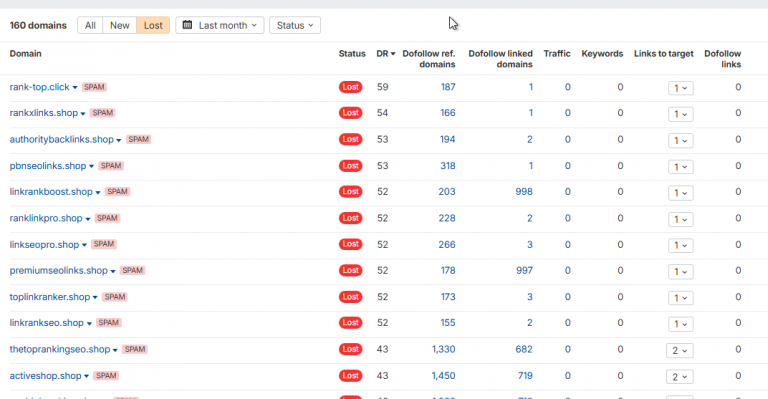The image size is (768, 399).
Task: Open the premiumseolinks.shop domain link
Action: pyautogui.click(x=59, y=271)
